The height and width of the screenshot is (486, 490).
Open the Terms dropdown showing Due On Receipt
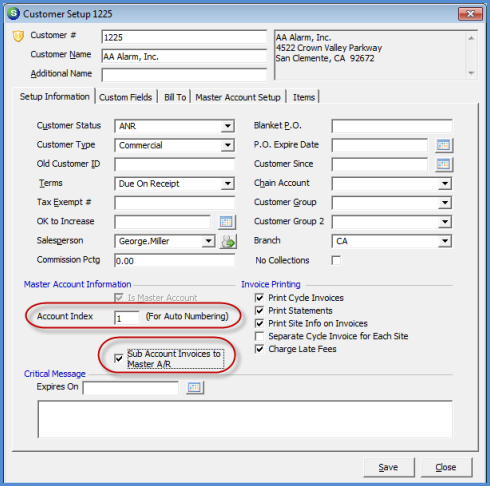click(x=228, y=184)
